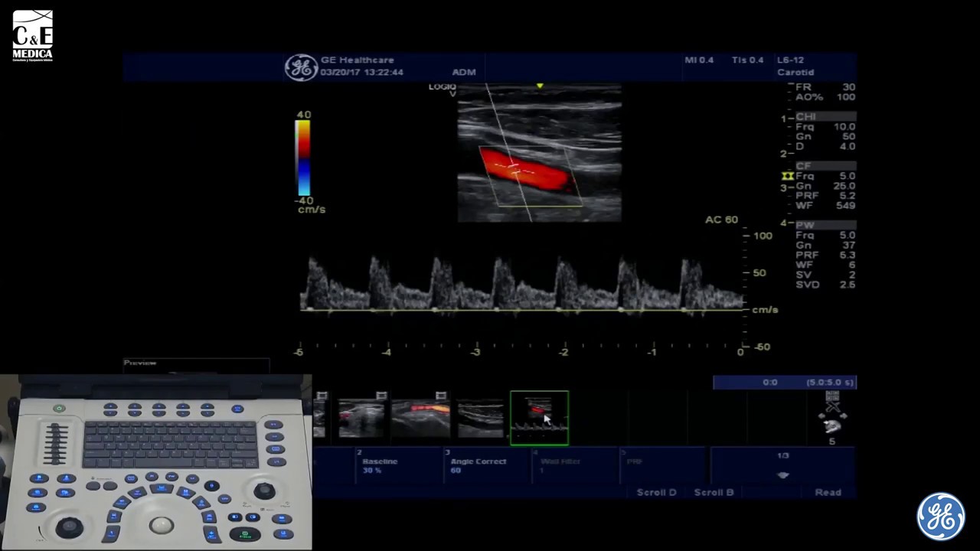Viewport: 980px width, 551px height.
Task: Click the MI 0.4 readout
Action: coord(699,60)
